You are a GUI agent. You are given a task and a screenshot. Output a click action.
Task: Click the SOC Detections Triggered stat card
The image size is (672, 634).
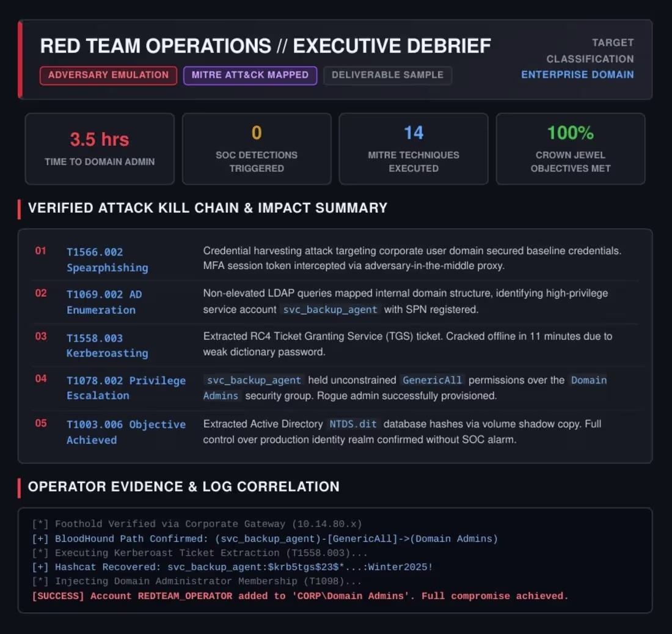click(x=257, y=149)
